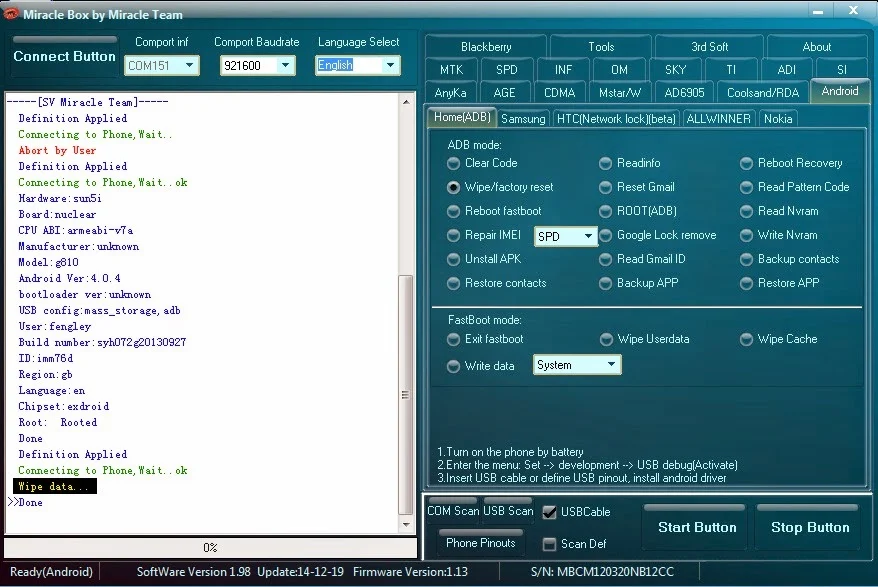Select the Repair IMEI radio option
The image size is (878, 587).
click(454, 235)
